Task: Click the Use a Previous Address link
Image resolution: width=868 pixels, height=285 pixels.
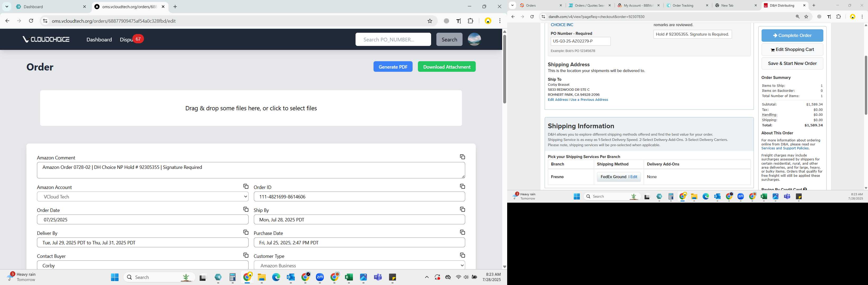Action: [589, 99]
